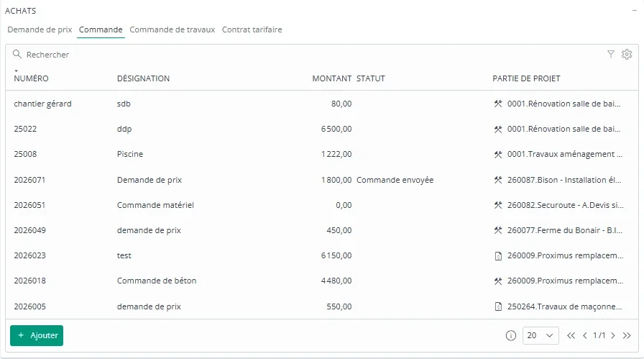Click the Ajouter button
The image size is (644, 359).
click(37, 335)
